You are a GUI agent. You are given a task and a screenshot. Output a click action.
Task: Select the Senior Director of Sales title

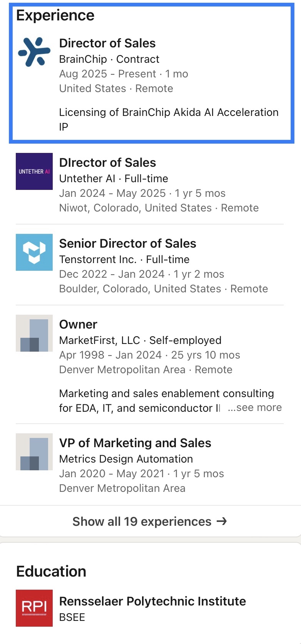pyautogui.click(x=127, y=243)
